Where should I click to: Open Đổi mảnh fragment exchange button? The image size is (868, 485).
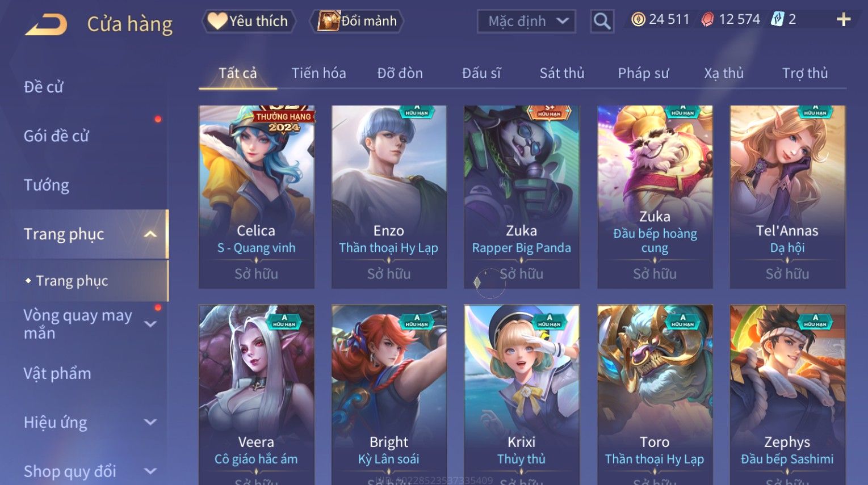point(358,22)
